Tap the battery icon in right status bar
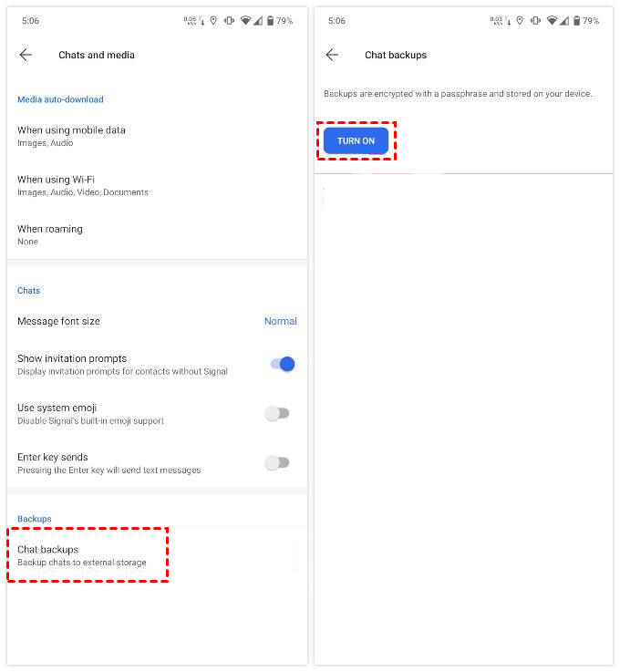The width and height of the screenshot is (620, 672). coord(577,21)
